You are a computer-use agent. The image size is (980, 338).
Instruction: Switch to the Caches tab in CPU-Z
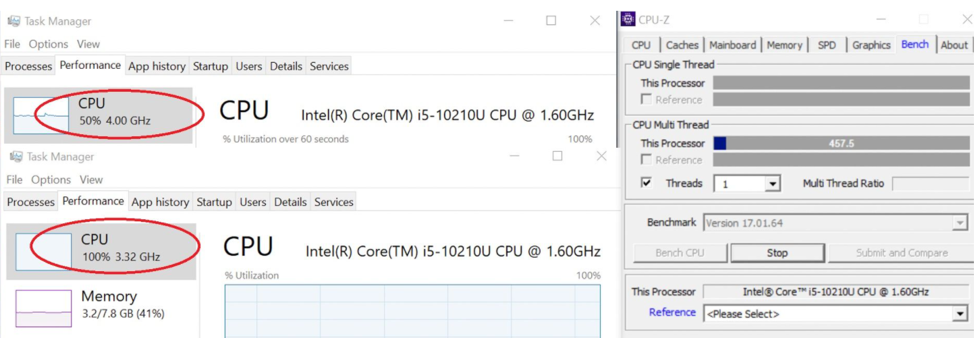pyautogui.click(x=682, y=45)
